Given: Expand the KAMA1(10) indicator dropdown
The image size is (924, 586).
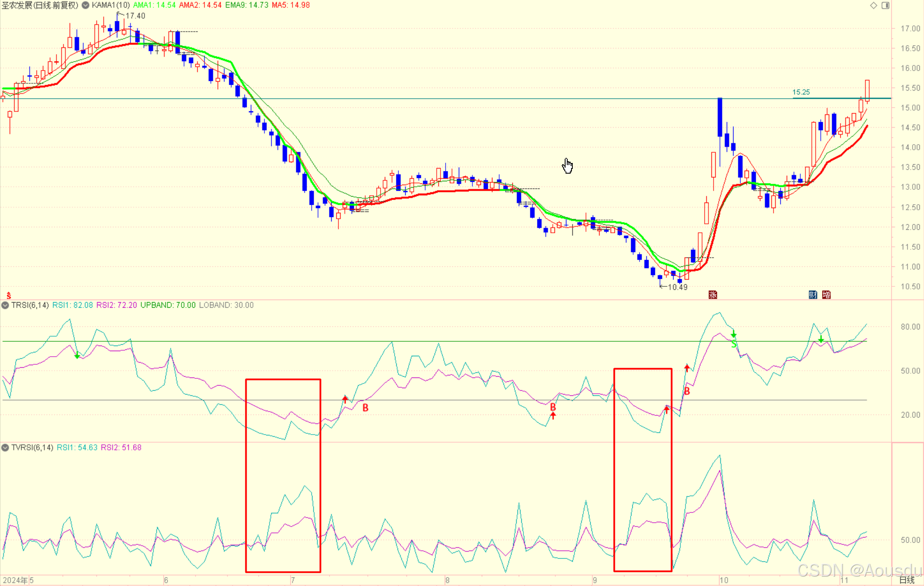Looking at the screenshot, I should [85, 5].
